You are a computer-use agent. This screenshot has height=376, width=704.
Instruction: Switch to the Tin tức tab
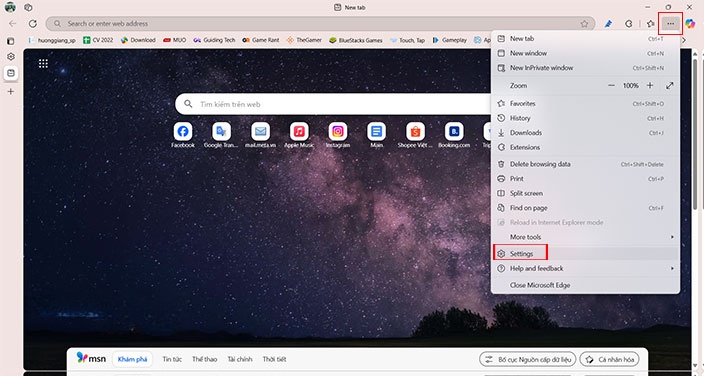coord(172,359)
